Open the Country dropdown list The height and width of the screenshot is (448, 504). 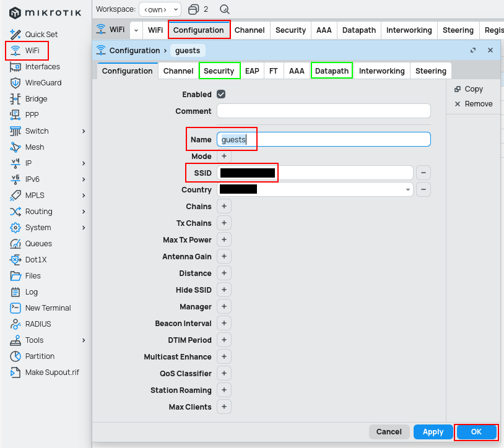coord(407,189)
